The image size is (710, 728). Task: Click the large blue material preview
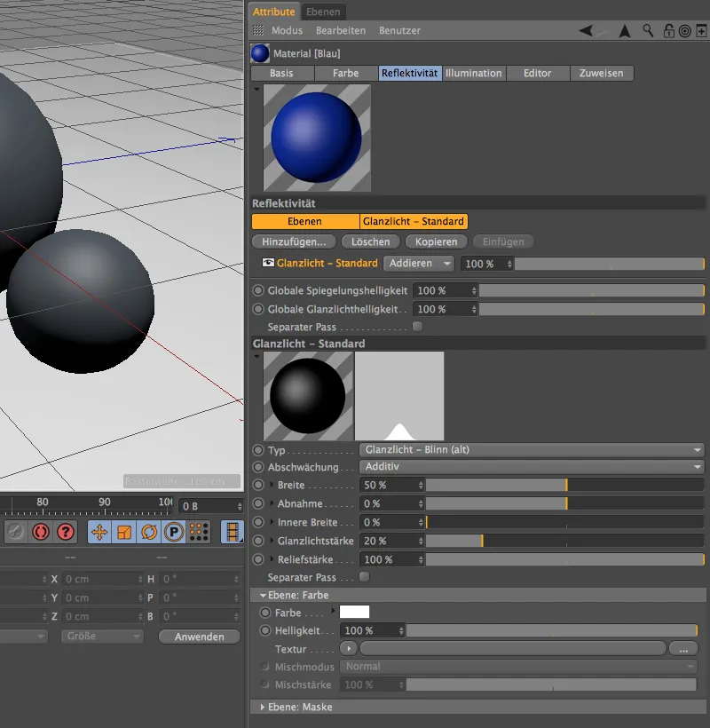pyautogui.click(x=317, y=138)
